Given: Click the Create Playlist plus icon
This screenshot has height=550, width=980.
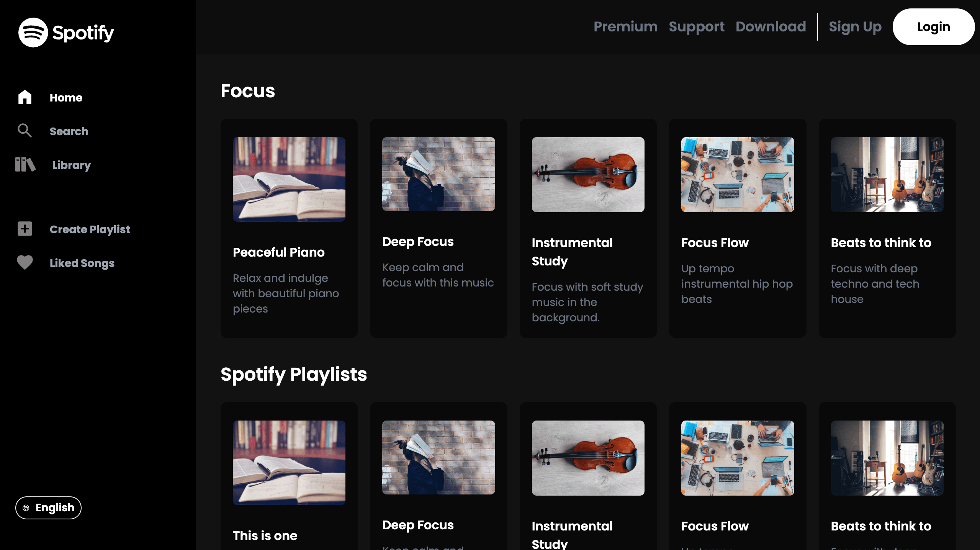Looking at the screenshot, I should pos(25,229).
